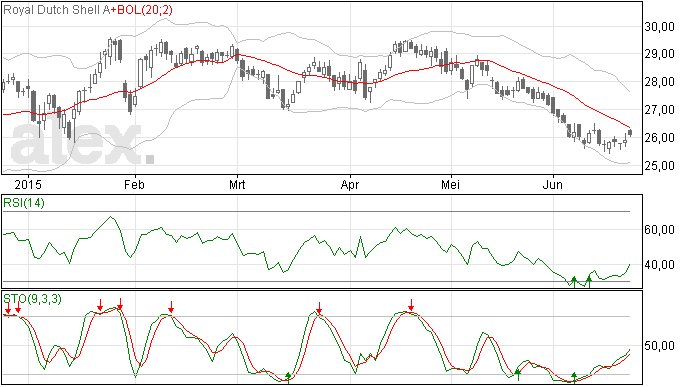Click the Mrt date axis label
Viewport: 690px width, 387px height.
click(x=237, y=184)
